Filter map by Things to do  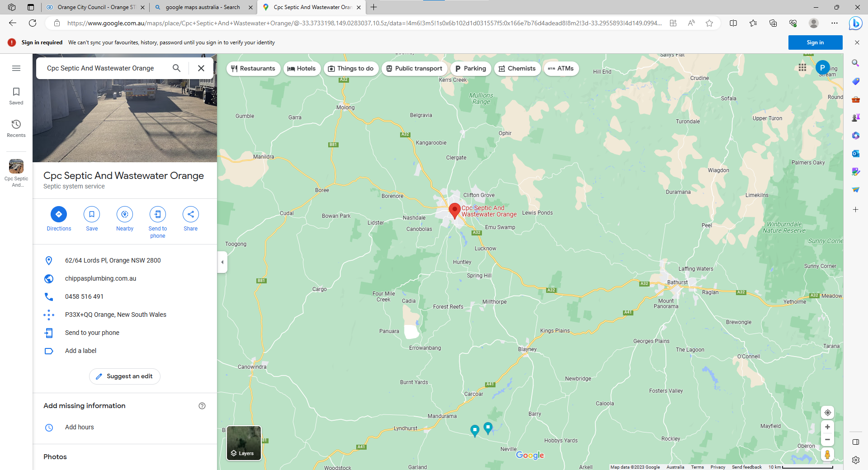click(351, 69)
